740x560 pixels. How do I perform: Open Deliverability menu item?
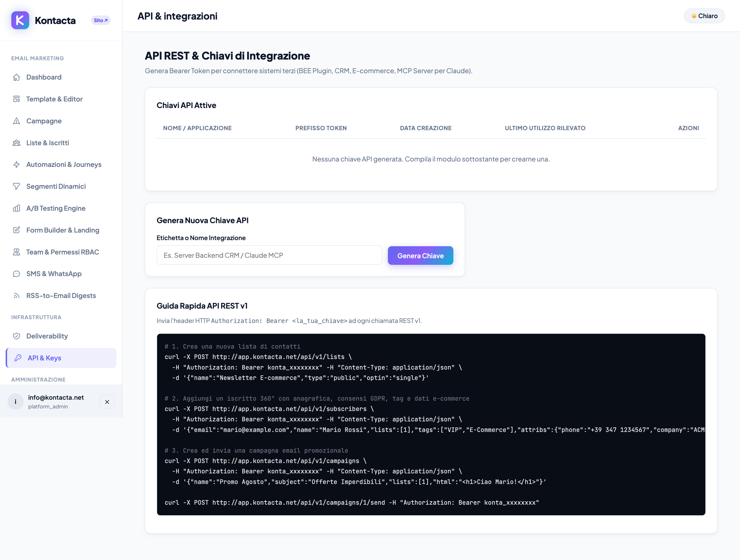[x=61, y=336]
